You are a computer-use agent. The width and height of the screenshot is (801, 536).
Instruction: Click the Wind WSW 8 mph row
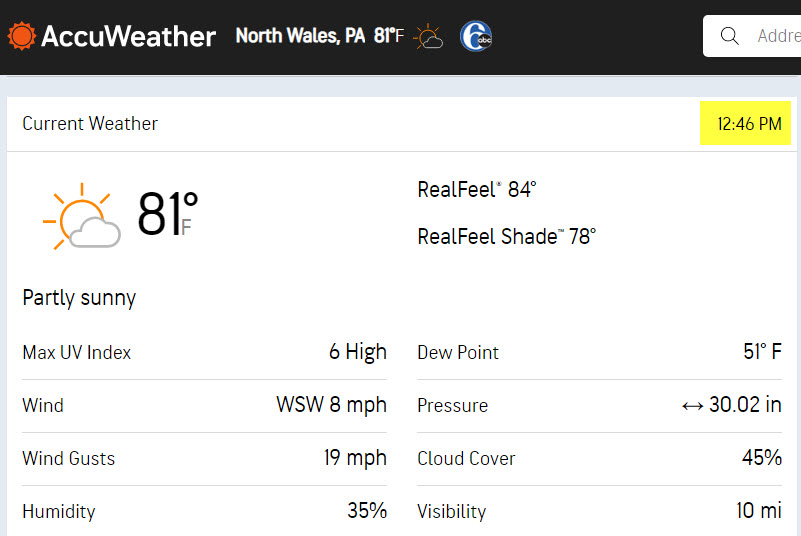(204, 406)
